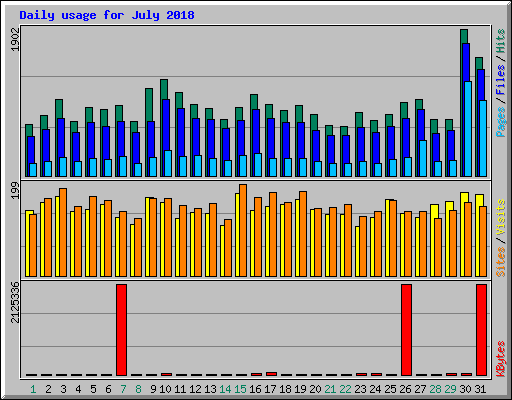Screen dimensions: 512x400
Task: Click the day 26 axis label
Action: click(x=405, y=389)
